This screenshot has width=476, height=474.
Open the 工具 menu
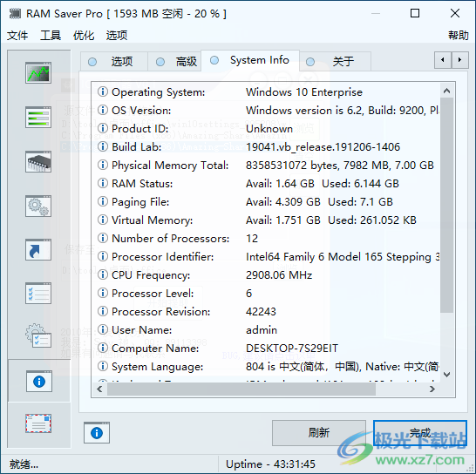[51, 35]
